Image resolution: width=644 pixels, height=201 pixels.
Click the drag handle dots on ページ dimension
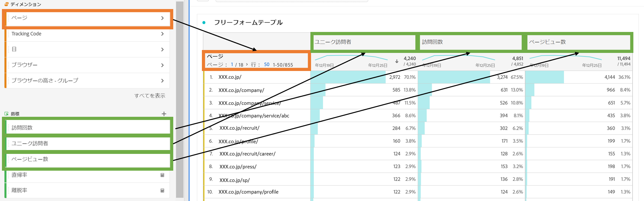click(8, 18)
